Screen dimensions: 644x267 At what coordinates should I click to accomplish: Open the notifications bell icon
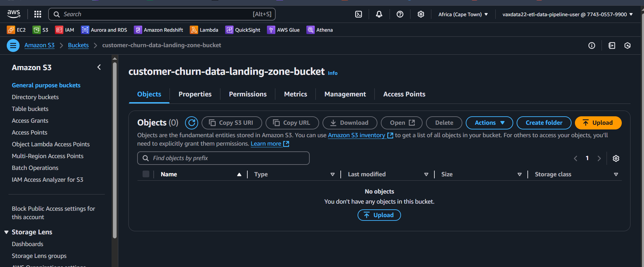tap(379, 14)
